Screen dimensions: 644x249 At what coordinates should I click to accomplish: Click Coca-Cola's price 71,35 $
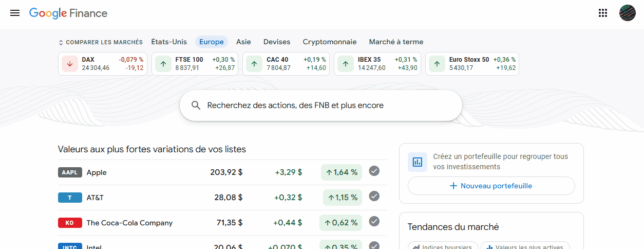pos(229,223)
